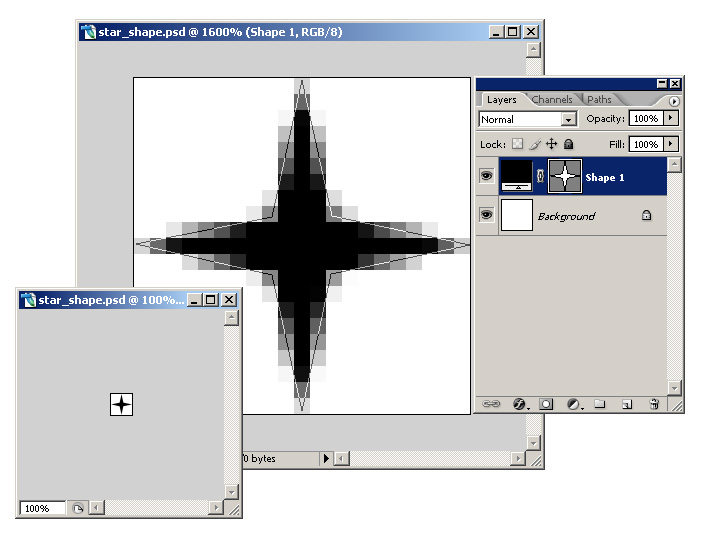Click scroll left arrow in 1600% window
This screenshot has width=703, height=535.
(342, 459)
